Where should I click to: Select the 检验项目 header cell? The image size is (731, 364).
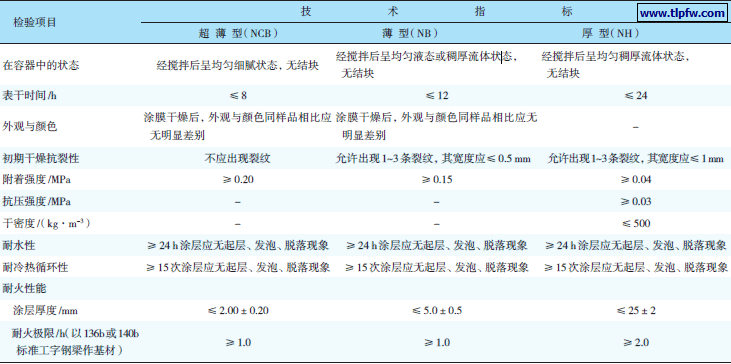click(35, 22)
